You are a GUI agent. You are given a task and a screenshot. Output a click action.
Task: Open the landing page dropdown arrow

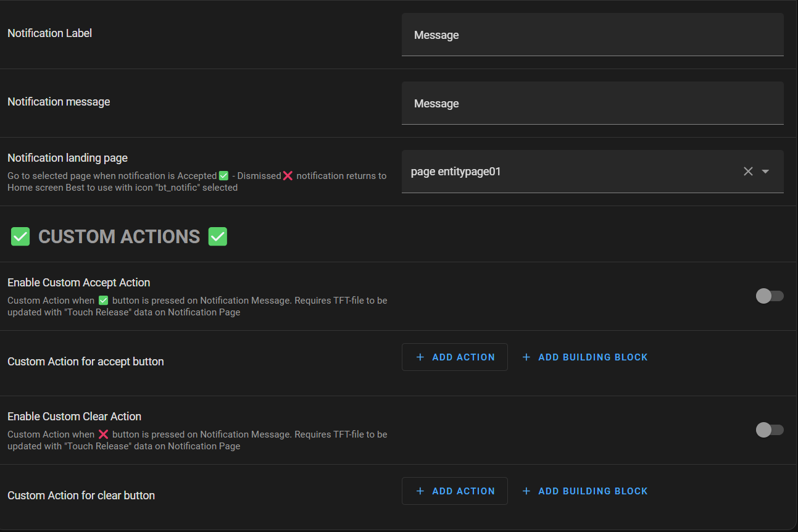[765, 171]
